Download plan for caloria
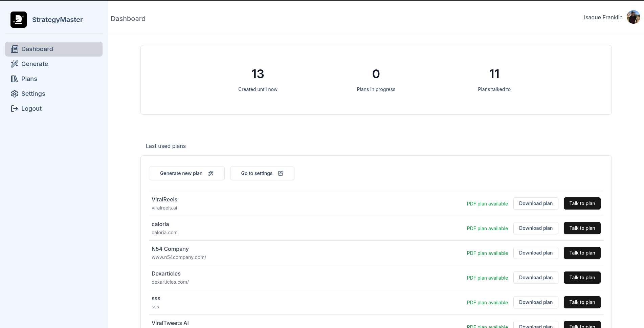 tap(536, 228)
